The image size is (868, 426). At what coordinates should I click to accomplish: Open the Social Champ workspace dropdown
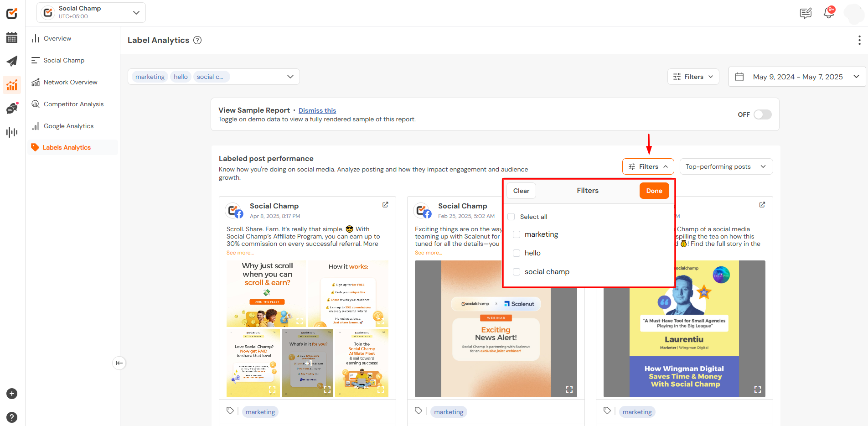(91, 12)
